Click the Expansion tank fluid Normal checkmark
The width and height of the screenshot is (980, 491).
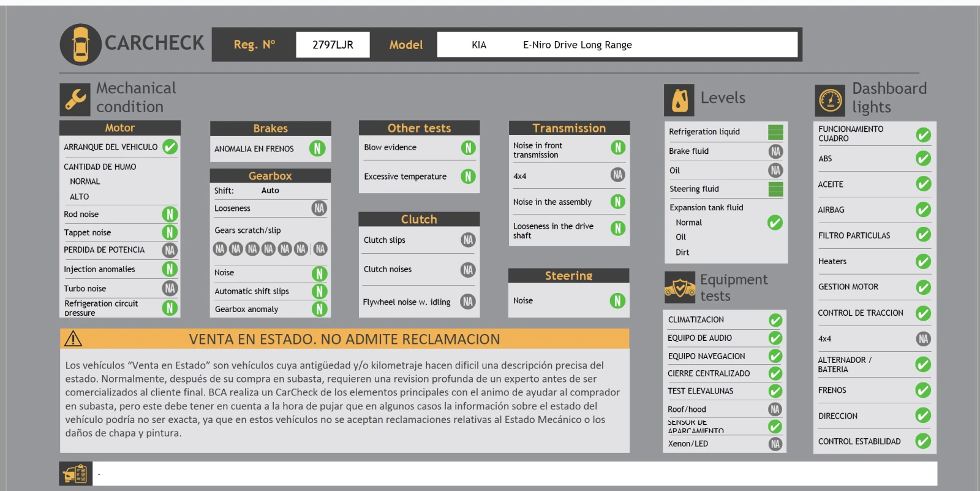[x=775, y=223]
